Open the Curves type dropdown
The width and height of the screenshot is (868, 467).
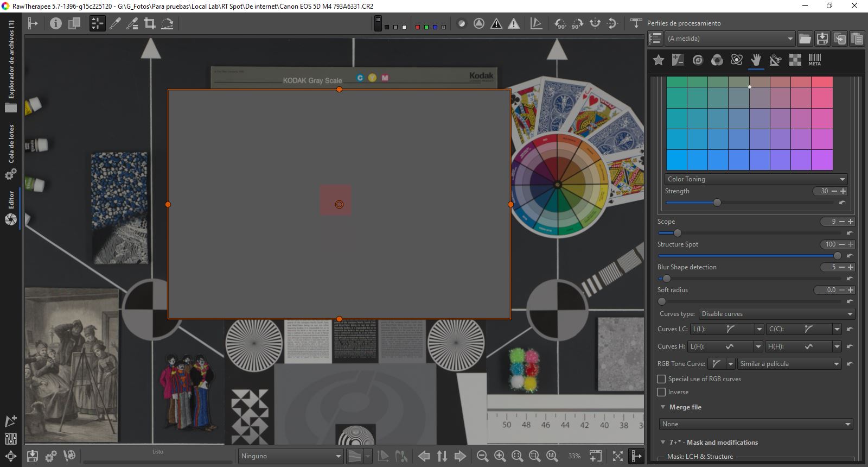click(776, 314)
